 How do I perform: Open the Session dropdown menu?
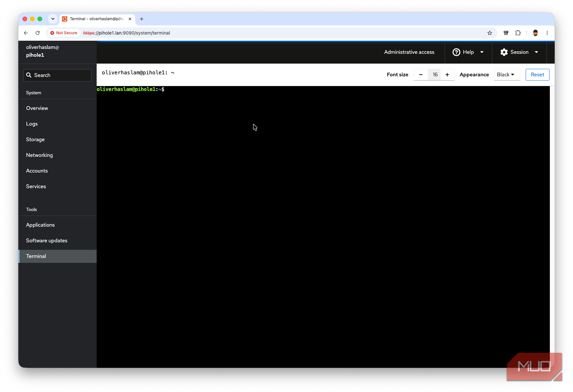click(519, 52)
